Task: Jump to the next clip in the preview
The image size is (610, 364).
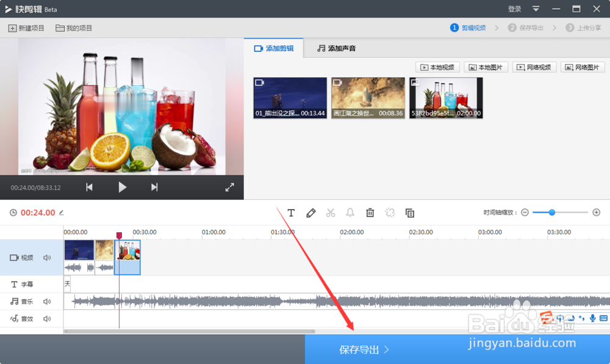Action: pos(154,187)
